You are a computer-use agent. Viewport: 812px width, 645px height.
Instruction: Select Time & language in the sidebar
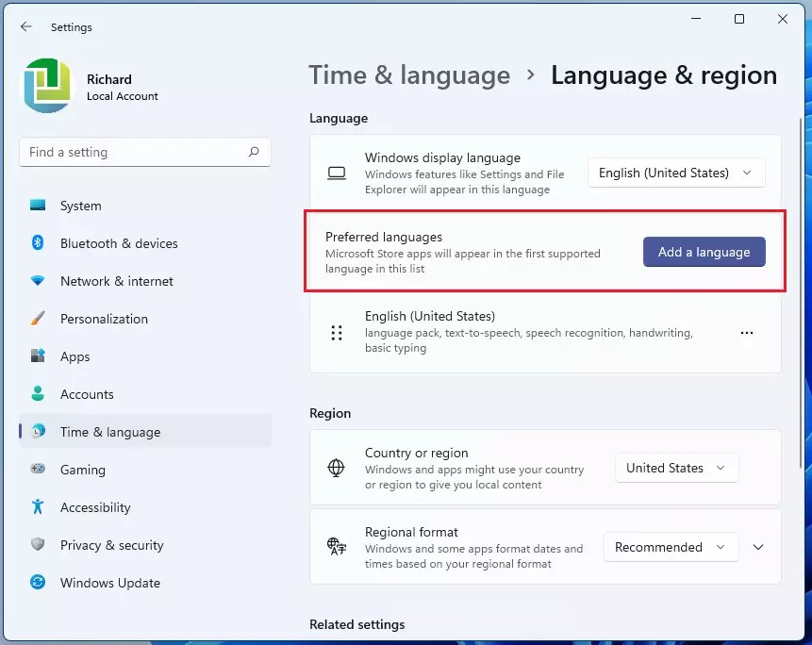pyautogui.click(x=109, y=432)
